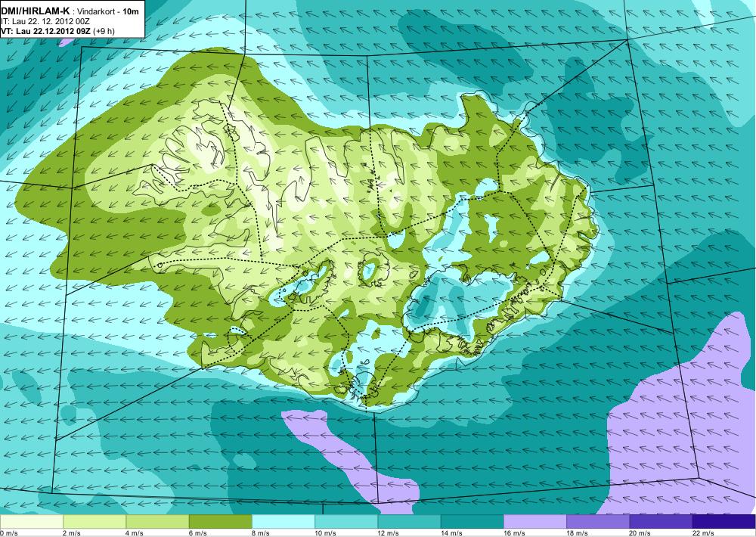Select the light yellow-green 2–4 m/s legend swatch
This screenshot has width=756, height=537.
[x=94, y=522]
